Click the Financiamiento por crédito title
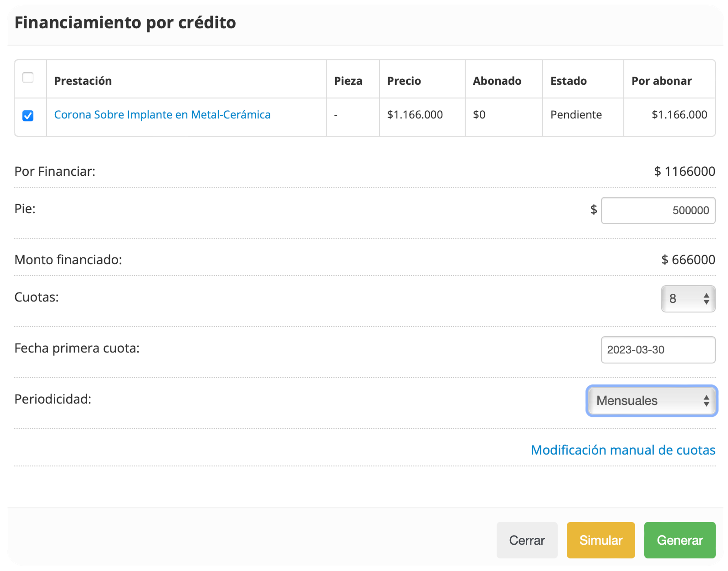Image resolution: width=728 pixels, height=571 pixels. click(125, 23)
